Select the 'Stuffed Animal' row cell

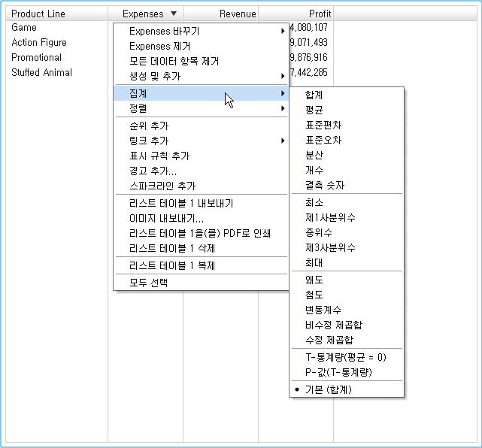pos(42,73)
